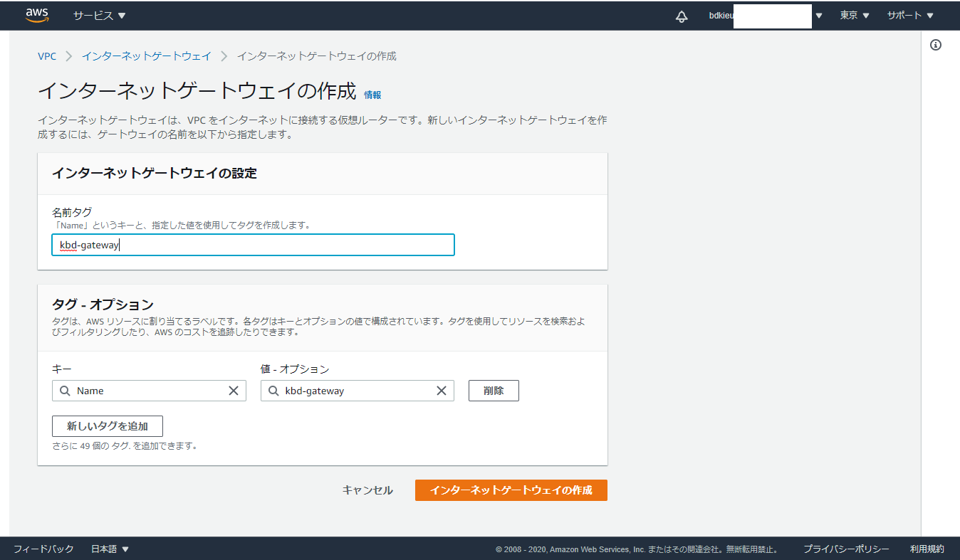Click the さらに 49 個のタグ text
960x560 pixels.
point(125,446)
